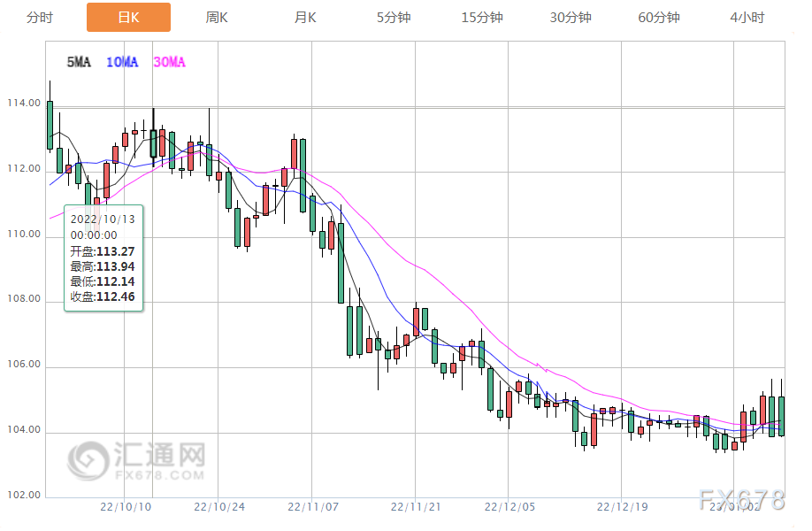Click the 22/11/07 date axis label
The image size is (812, 531).
(x=313, y=506)
